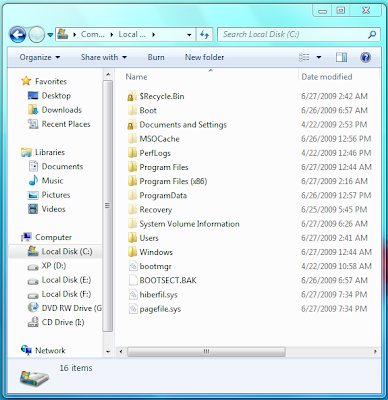Select the Windows folder icon
Image resolution: width=388 pixels, height=400 pixels.
click(x=132, y=252)
